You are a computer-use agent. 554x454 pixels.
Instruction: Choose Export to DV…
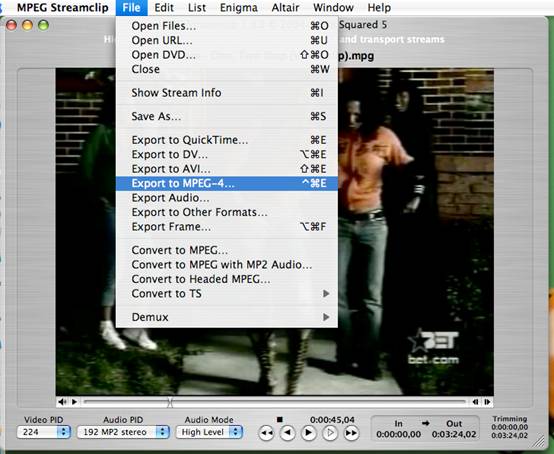(226, 154)
